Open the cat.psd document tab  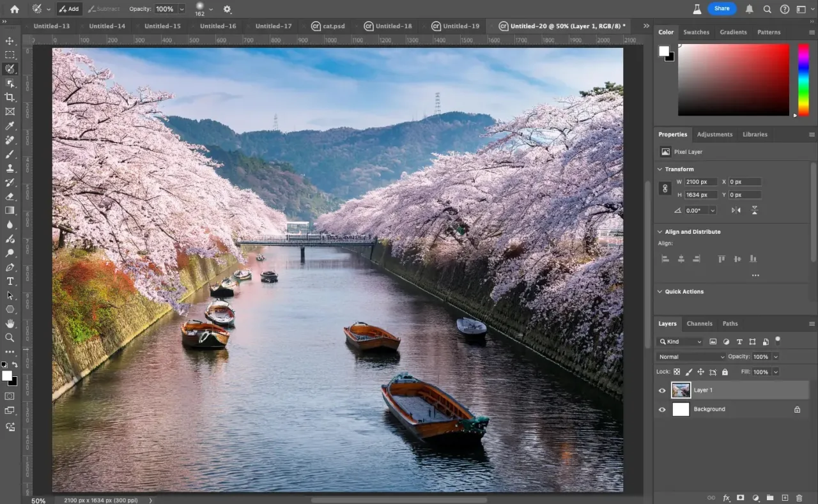click(333, 26)
